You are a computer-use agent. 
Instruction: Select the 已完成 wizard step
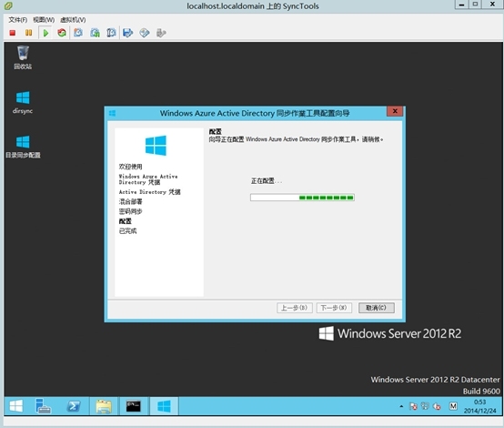(x=127, y=231)
